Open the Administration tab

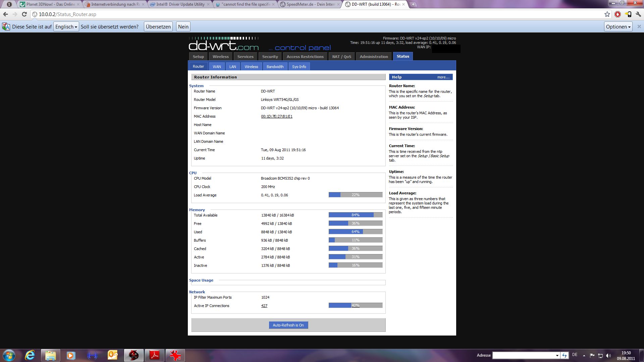[374, 57]
